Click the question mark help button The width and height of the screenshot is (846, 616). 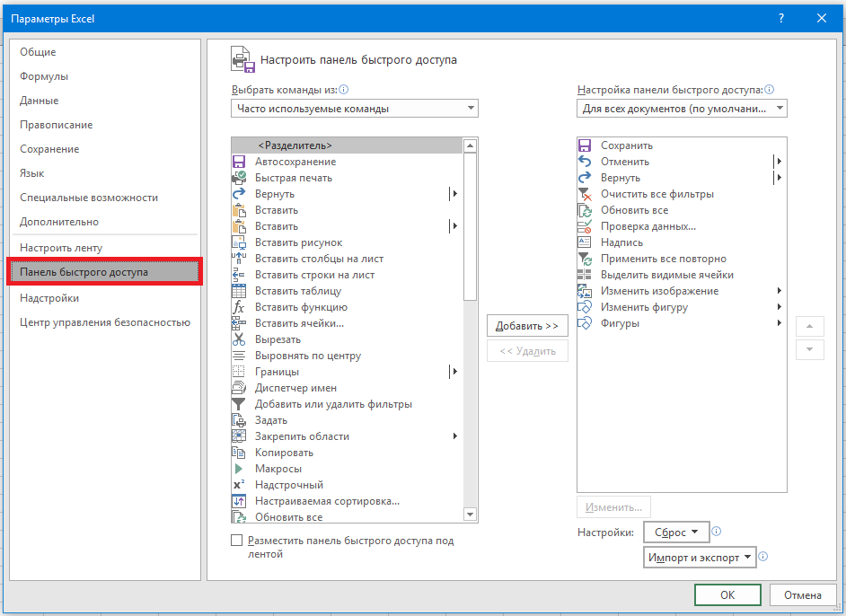(781, 18)
